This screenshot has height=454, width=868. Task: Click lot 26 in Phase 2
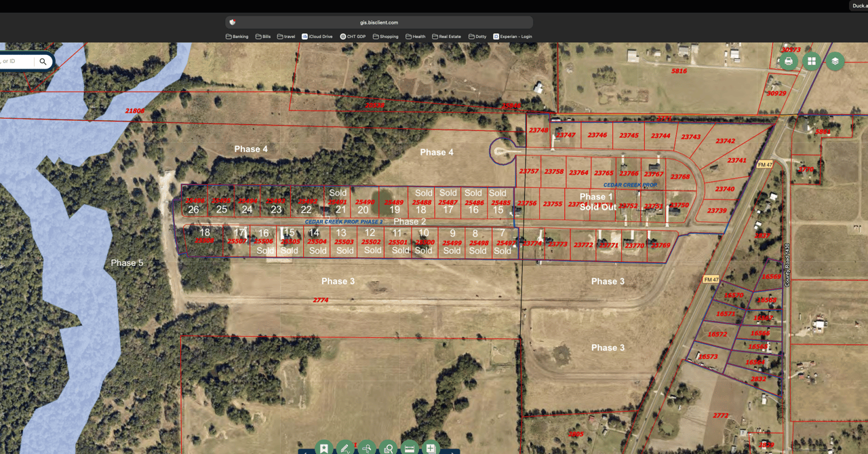(x=194, y=210)
